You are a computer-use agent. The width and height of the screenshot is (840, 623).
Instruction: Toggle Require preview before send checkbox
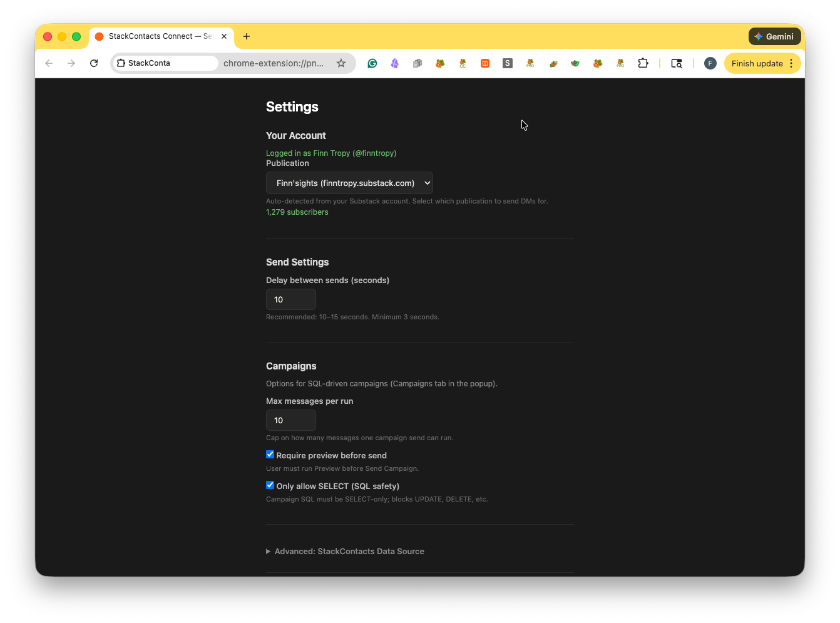[x=270, y=455]
